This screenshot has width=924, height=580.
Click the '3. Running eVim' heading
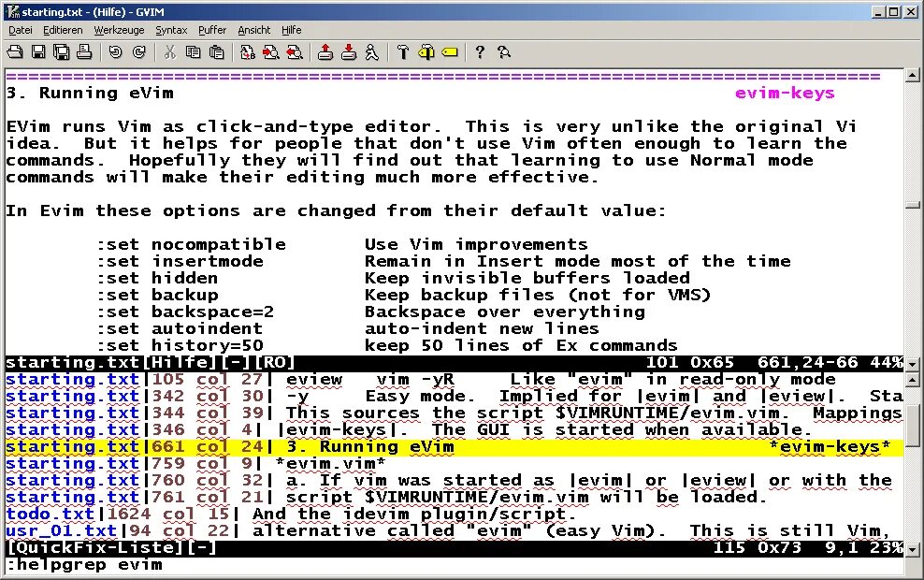90,94
